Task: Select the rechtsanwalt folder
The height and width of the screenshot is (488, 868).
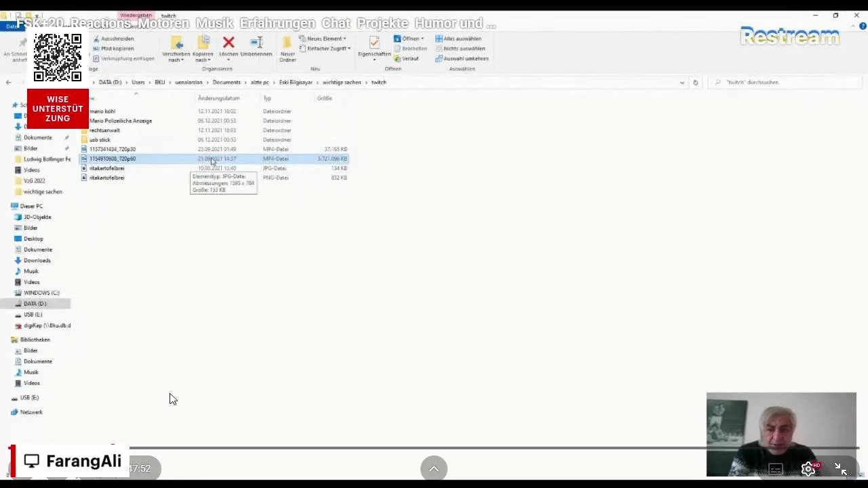Action: pos(214,130)
